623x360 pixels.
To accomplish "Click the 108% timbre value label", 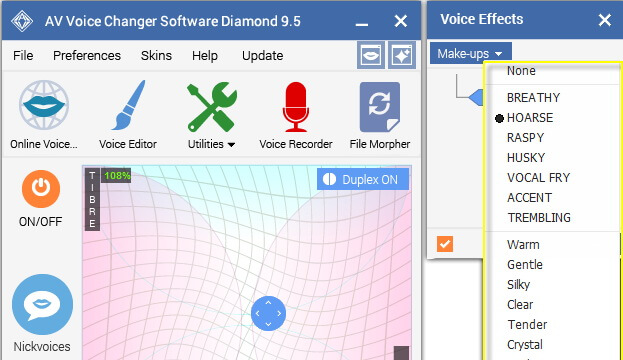I will coord(116,175).
